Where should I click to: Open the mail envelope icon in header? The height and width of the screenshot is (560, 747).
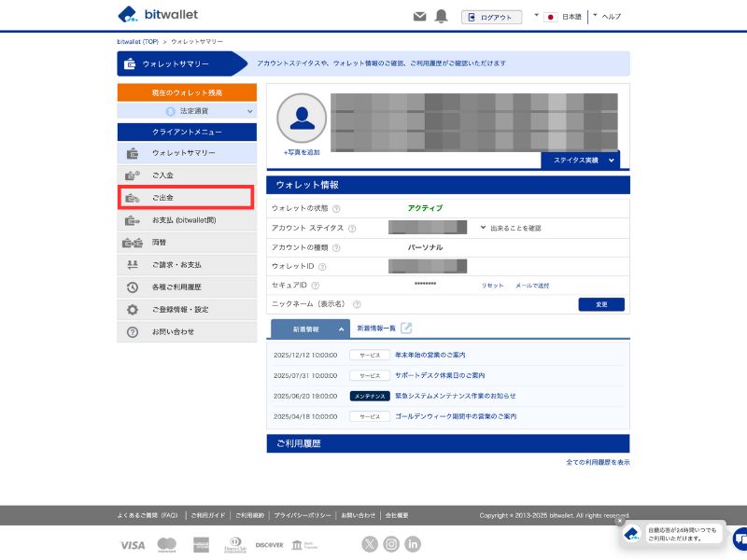pyautogui.click(x=422, y=15)
